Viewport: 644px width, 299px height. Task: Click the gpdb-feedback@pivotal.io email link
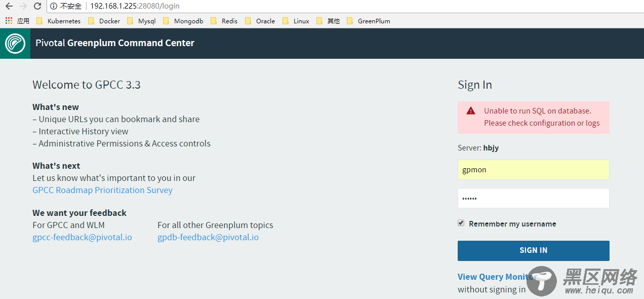point(208,237)
